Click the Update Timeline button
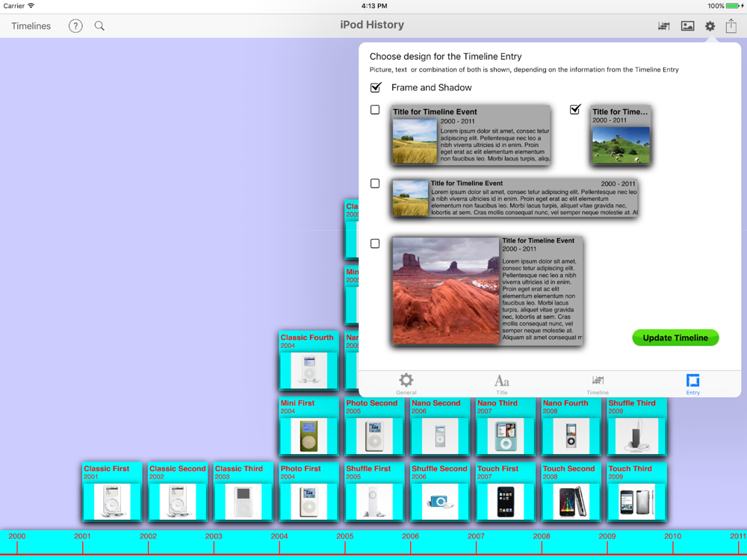Screen dimensions: 747x560 click(x=675, y=337)
